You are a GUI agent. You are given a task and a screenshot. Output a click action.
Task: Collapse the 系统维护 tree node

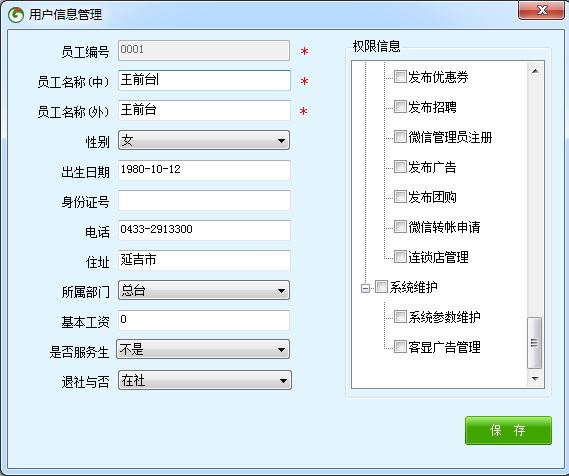365,288
